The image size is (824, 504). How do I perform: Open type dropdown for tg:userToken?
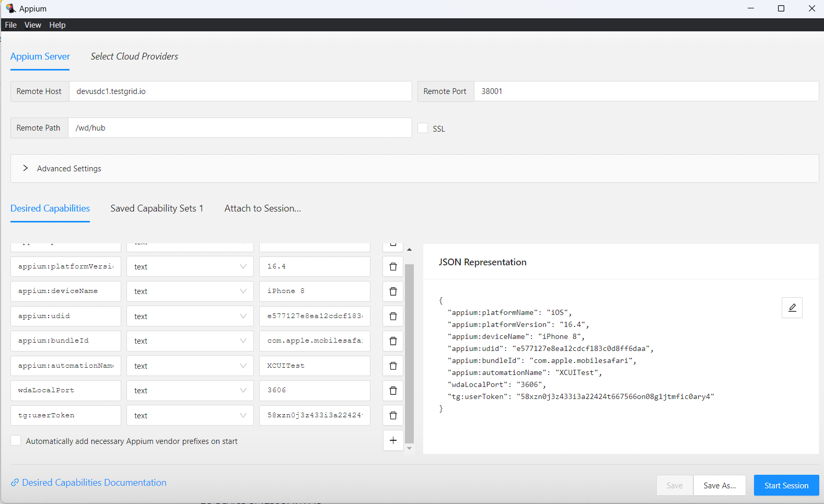[x=190, y=415]
